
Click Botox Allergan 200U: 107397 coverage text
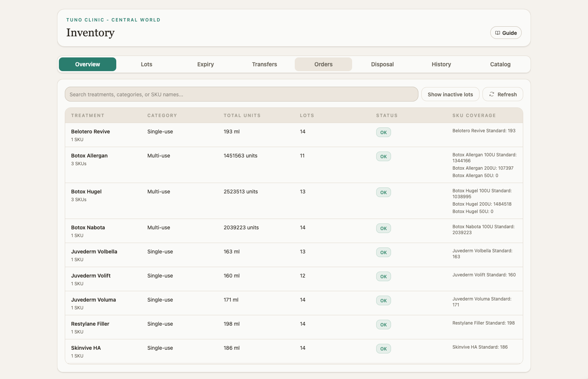(x=483, y=168)
